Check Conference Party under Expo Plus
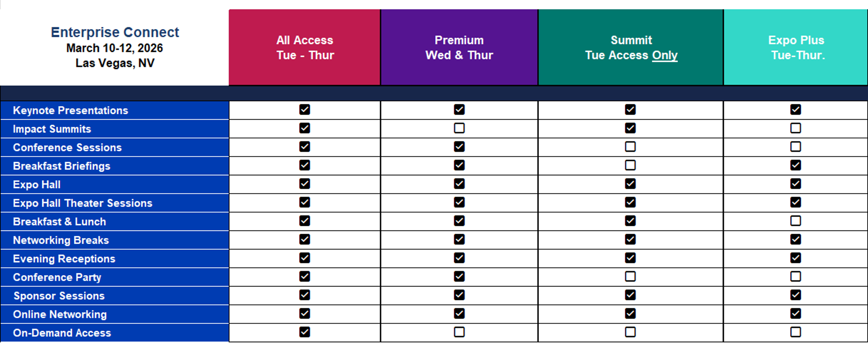The height and width of the screenshot is (343, 868). tap(795, 276)
